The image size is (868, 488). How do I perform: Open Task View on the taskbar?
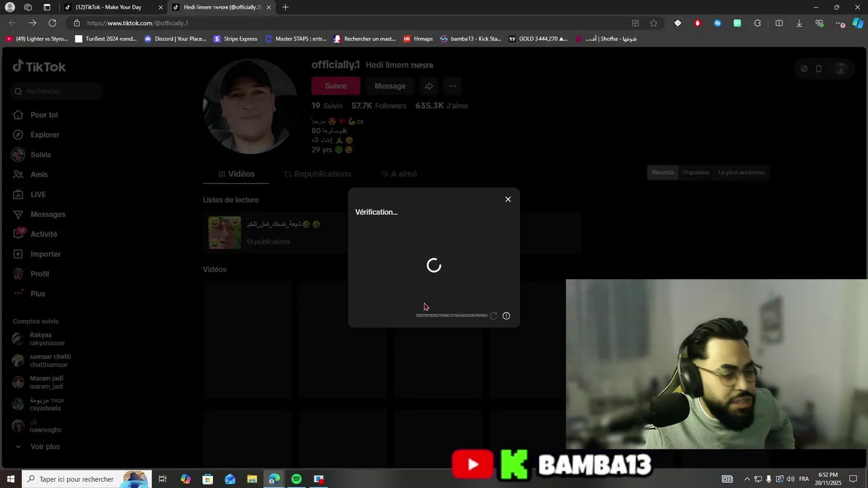coord(163,479)
